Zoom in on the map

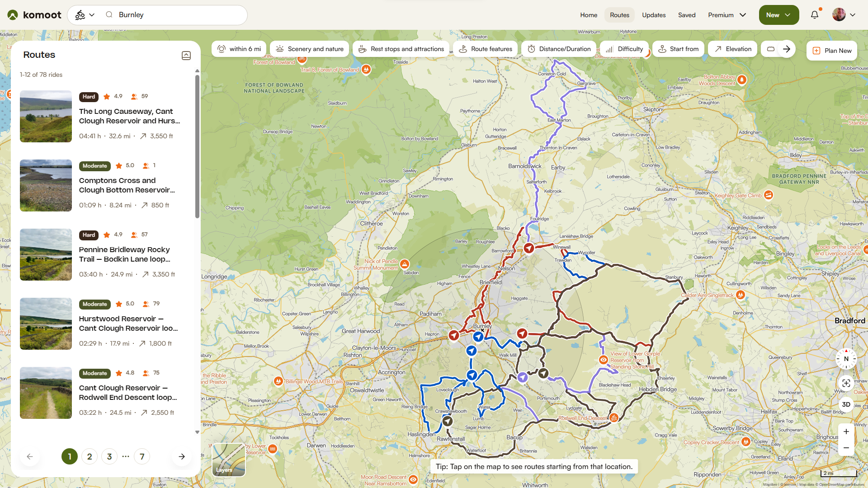(x=846, y=432)
